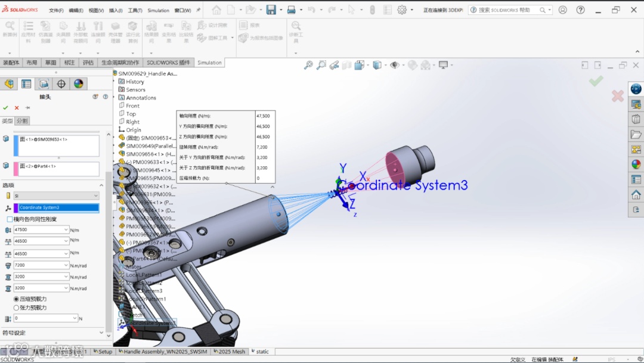Open help icon beside 接头 title

(x=105, y=97)
